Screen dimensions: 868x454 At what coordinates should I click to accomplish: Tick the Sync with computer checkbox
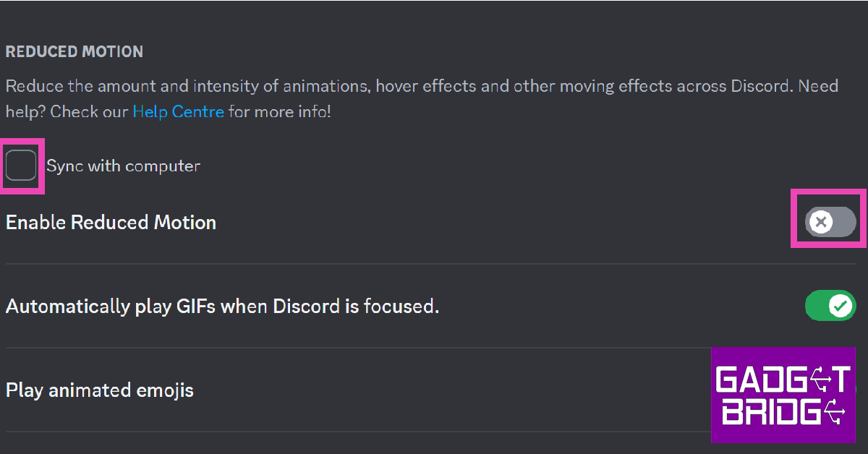point(21,166)
